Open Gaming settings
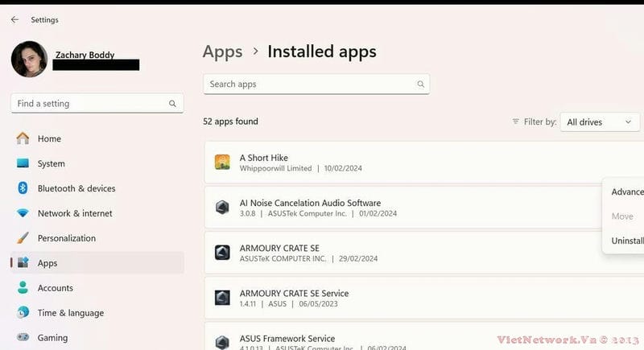 (x=97, y=338)
